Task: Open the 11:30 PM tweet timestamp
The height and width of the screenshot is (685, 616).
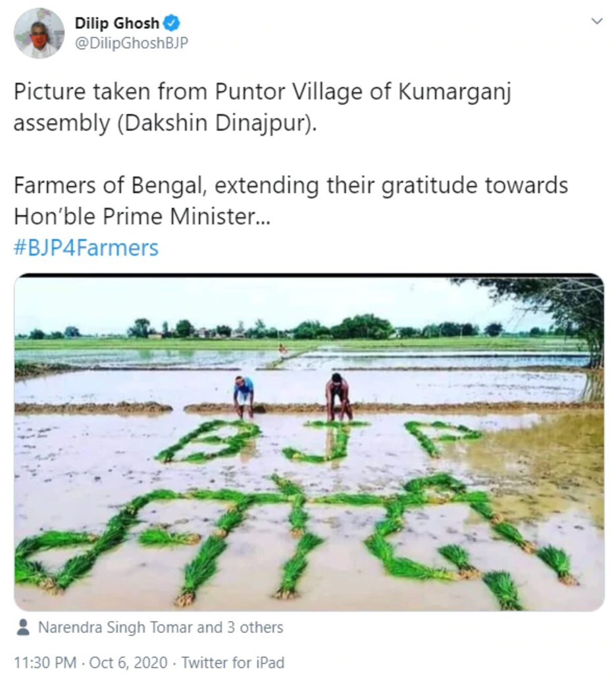Action: point(45,663)
